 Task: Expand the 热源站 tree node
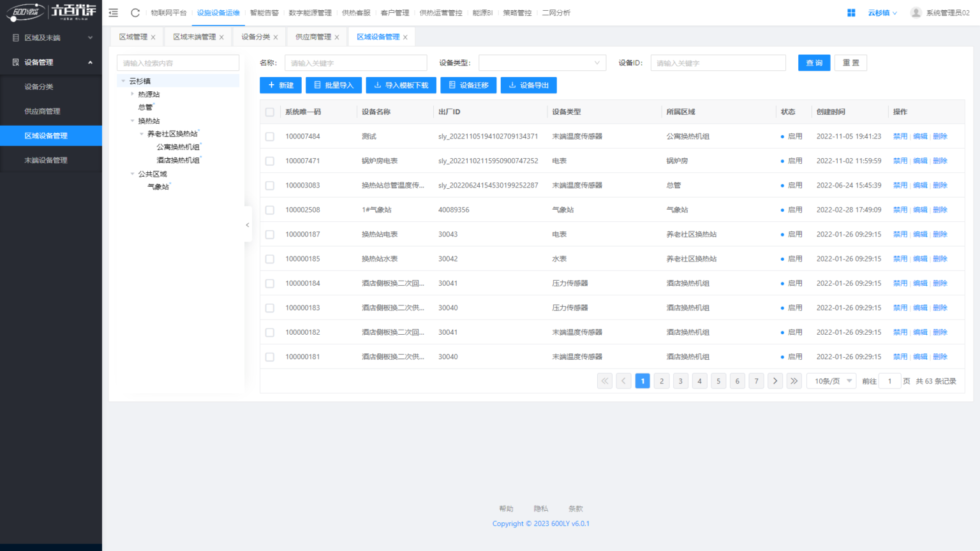tap(133, 94)
